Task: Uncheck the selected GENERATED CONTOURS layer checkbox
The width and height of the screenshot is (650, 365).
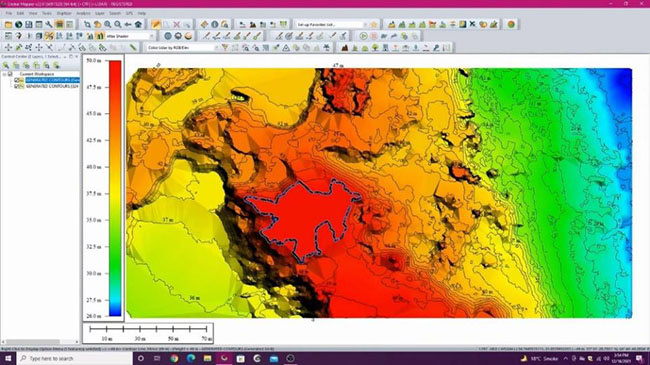Action: [x=17, y=80]
